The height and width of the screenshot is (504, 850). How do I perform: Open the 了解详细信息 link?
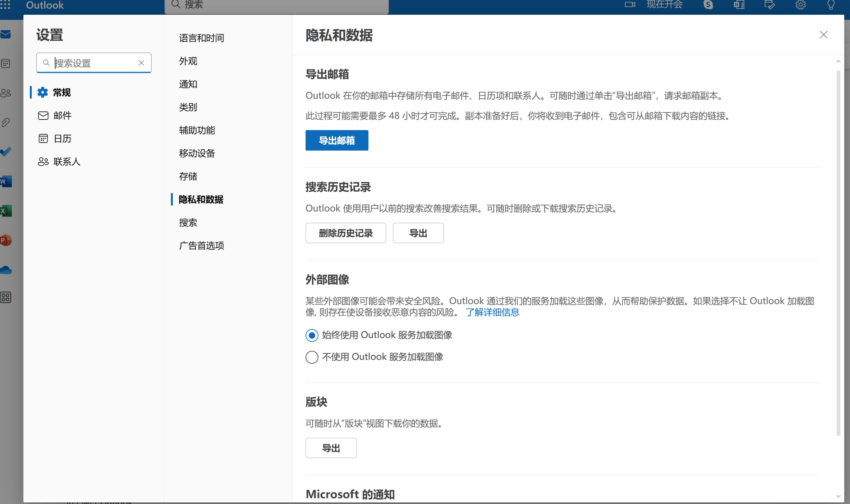(492, 312)
